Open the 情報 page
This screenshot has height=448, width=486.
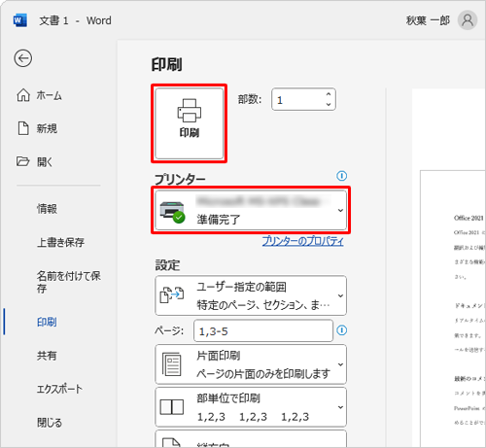tap(47, 209)
